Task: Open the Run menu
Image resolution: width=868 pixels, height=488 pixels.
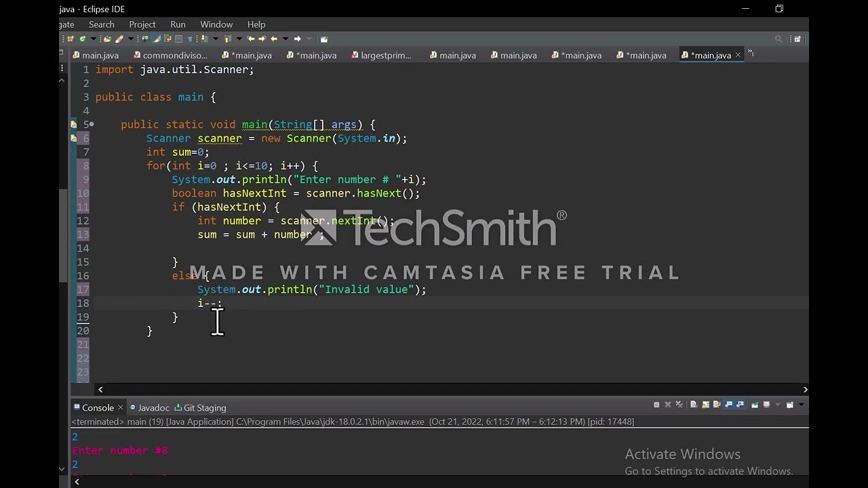Action: coord(178,24)
